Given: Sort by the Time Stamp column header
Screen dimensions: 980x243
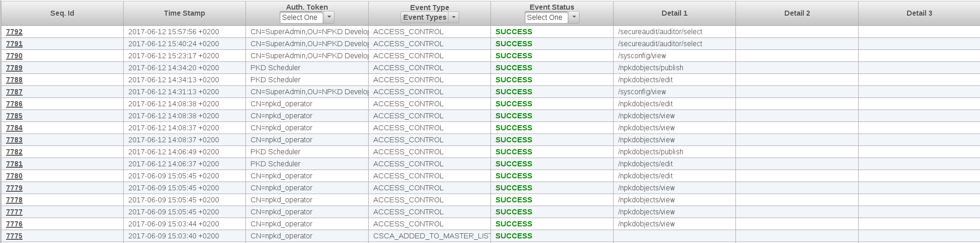Looking at the screenshot, I should pyautogui.click(x=185, y=13).
